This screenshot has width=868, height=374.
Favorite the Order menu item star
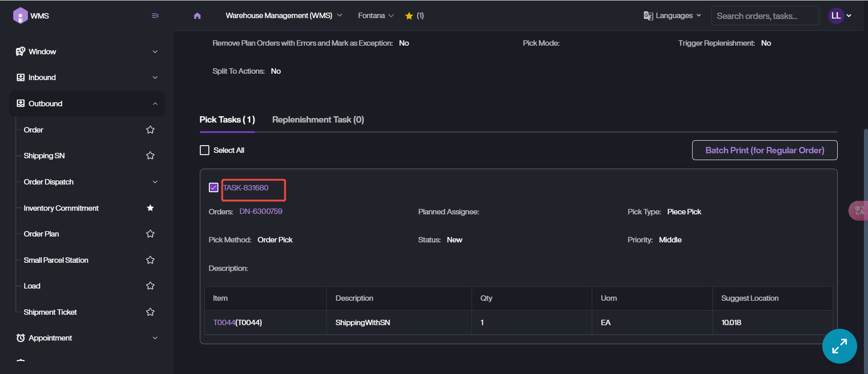[151, 130]
